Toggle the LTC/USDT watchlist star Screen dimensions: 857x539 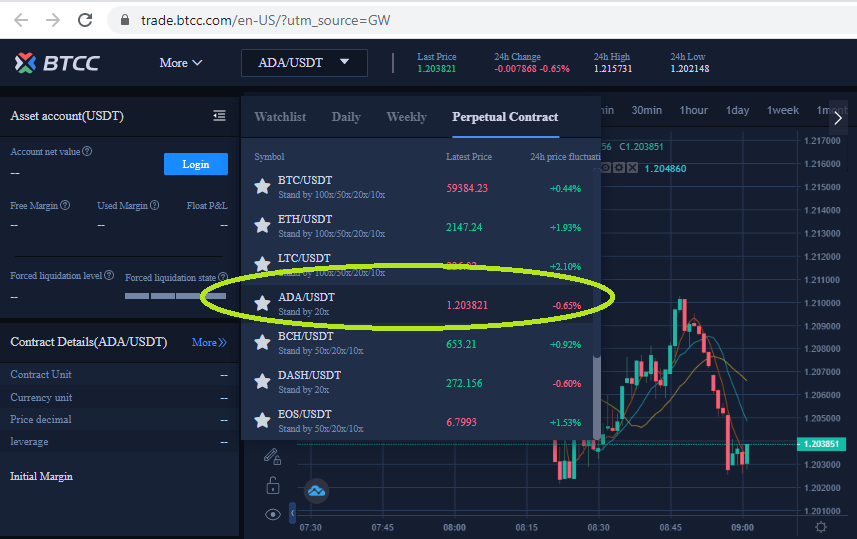click(x=262, y=264)
